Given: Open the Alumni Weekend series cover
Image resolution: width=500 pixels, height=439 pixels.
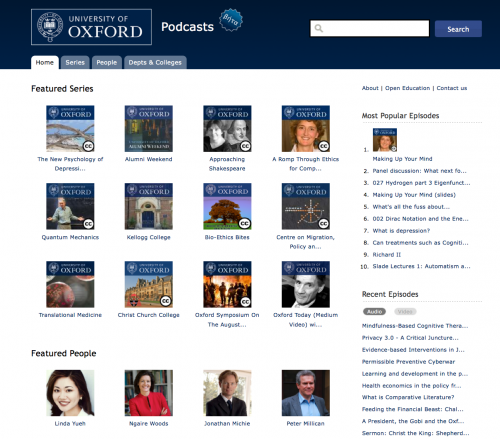Looking at the screenshot, I should (149, 129).
